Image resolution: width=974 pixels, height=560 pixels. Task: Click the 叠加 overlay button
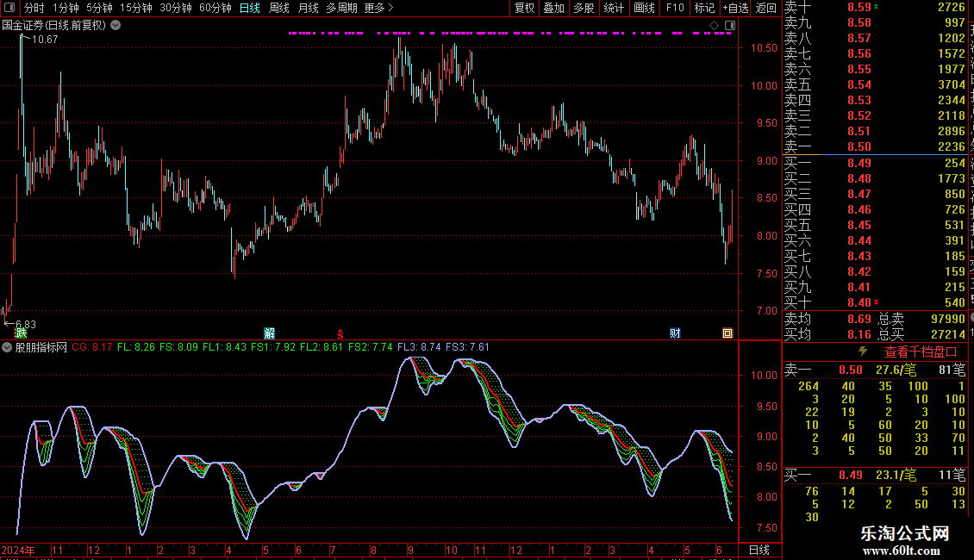(554, 8)
